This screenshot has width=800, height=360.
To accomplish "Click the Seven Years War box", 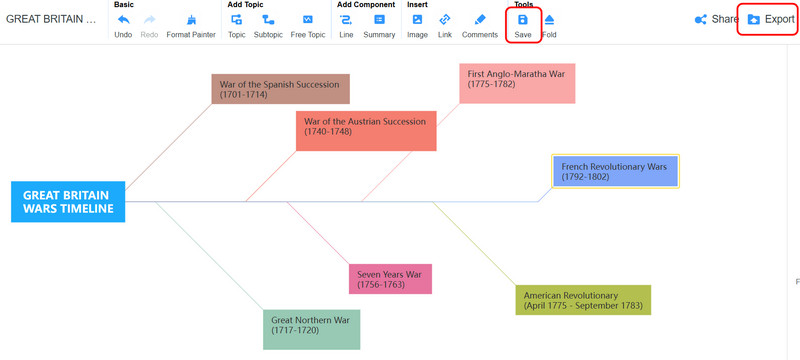I will click(390, 279).
